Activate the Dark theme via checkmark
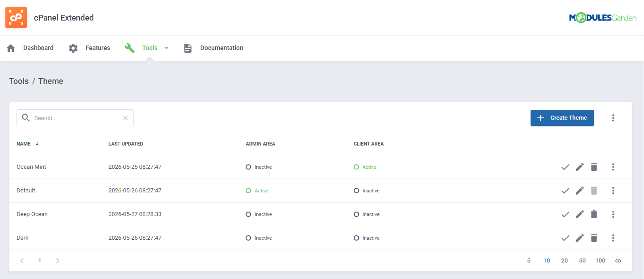The image size is (644, 279). 565,238
